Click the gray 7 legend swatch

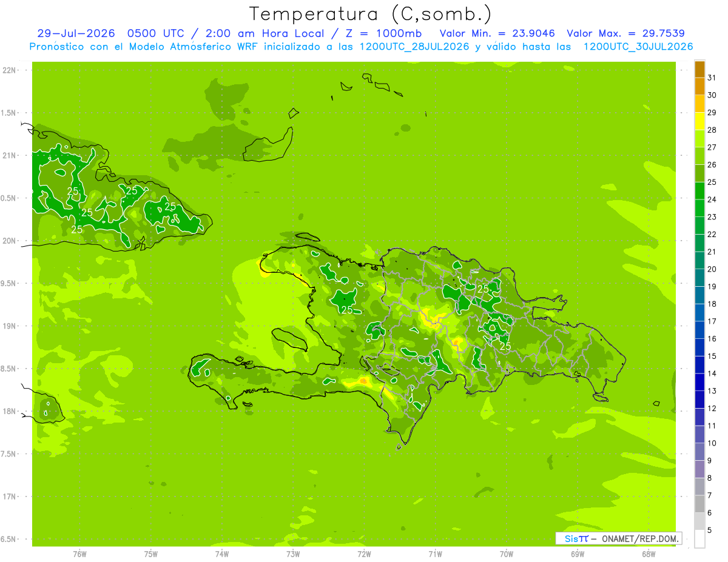pos(699,487)
